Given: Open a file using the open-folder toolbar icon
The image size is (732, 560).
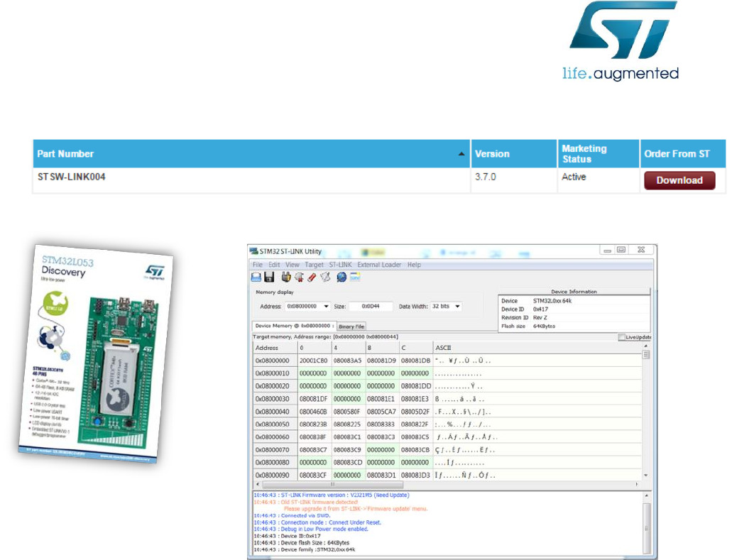Looking at the screenshot, I should pos(256,277).
